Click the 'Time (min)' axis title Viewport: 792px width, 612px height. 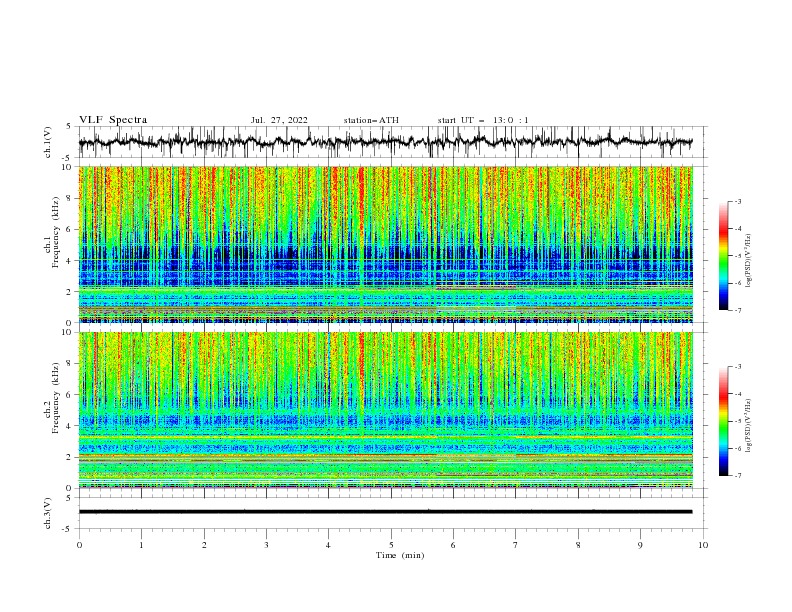(400, 555)
